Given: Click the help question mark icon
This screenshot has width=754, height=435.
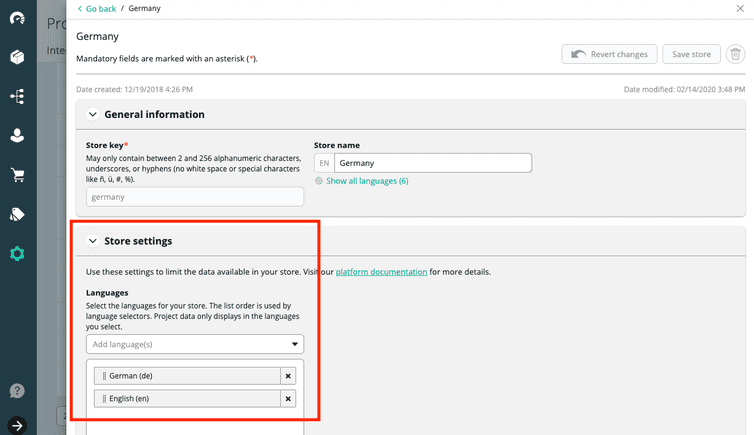Looking at the screenshot, I should pyautogui.click(x=17, y=391).
